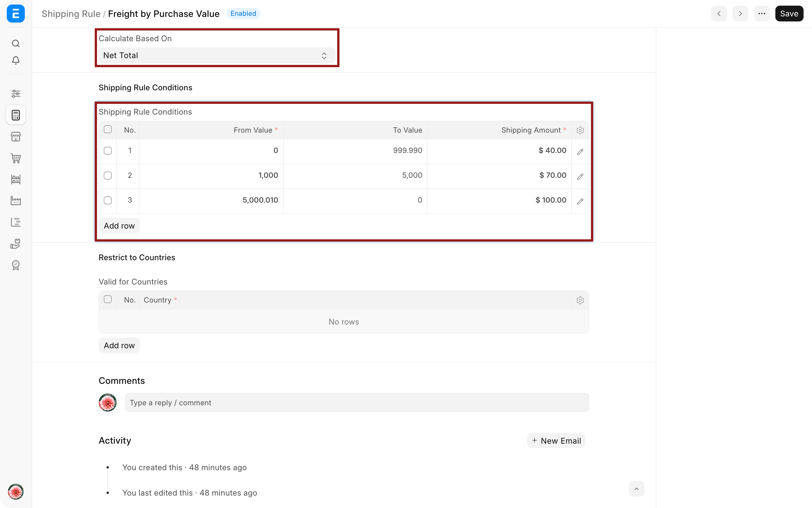Open the settings sliders sidebar icon
The width and height of the screenshot is (812, 508).
[16, 93]
